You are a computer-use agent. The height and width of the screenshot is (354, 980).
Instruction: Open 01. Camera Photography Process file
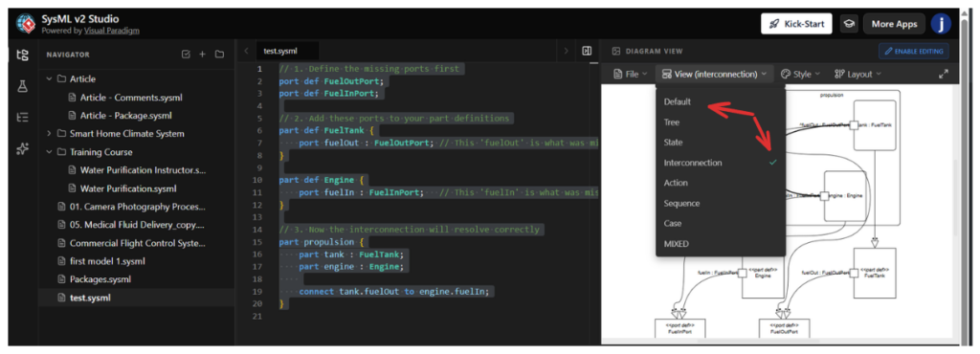tap(137, 206)
